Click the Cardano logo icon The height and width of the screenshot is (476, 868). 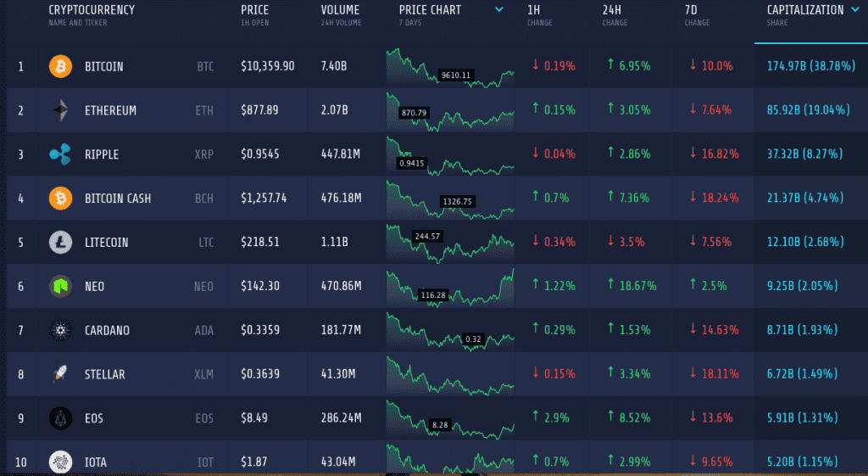click(x=60, y=330)
